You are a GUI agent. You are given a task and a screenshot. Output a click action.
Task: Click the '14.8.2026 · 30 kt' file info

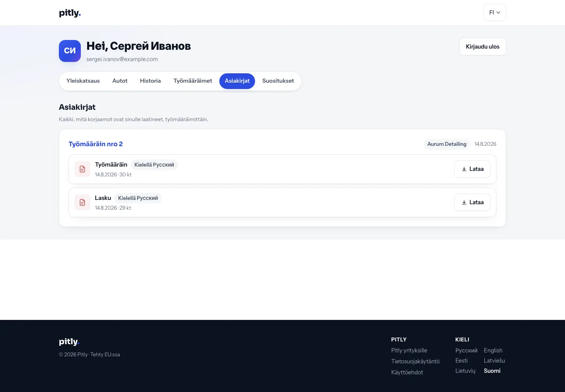pyautogui.click(x=113, y=175)
